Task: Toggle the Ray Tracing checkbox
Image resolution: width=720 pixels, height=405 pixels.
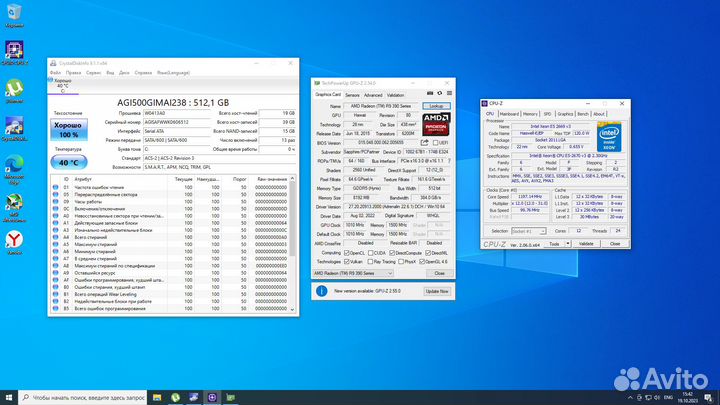Action: point(371,262)
